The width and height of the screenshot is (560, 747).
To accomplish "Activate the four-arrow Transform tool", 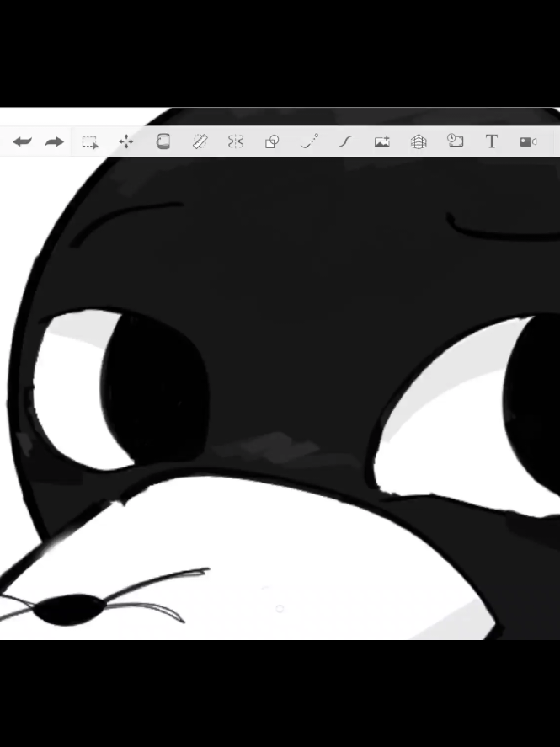I will tap(126, 141).
